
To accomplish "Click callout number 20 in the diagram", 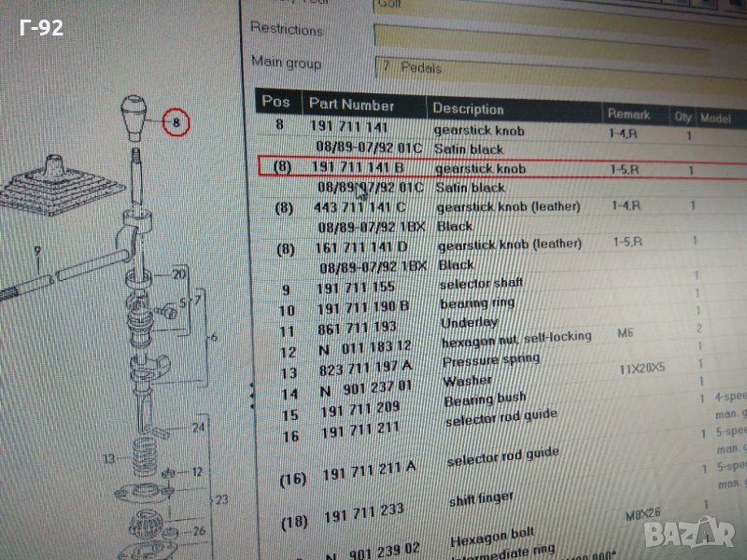I will tap(178, 275).
